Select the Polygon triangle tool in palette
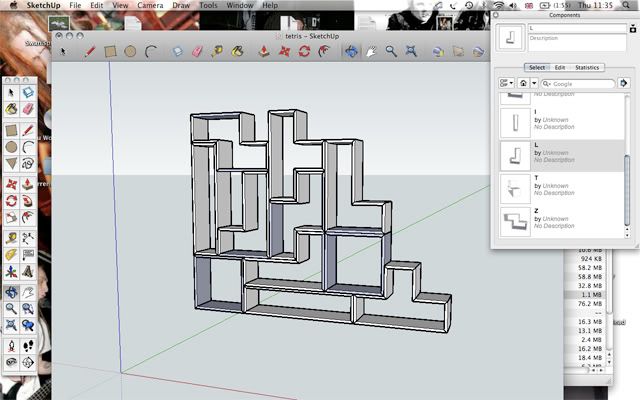Screen dimensions: 640x400 11,164
